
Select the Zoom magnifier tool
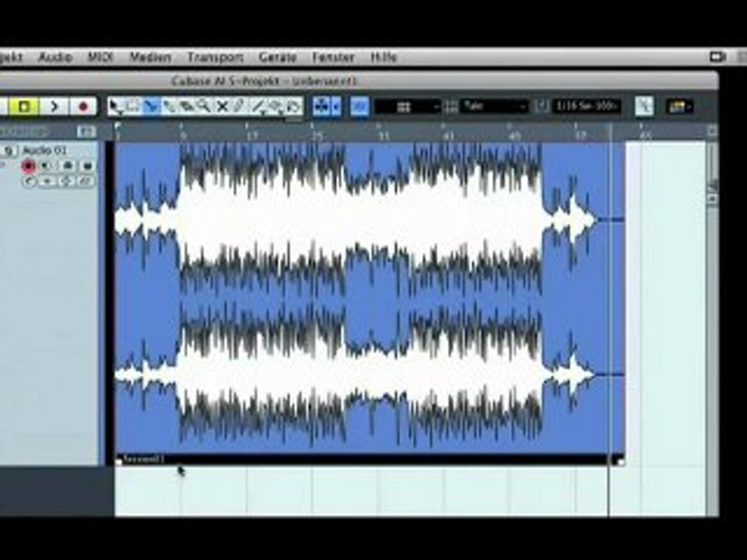pos(204,107)
